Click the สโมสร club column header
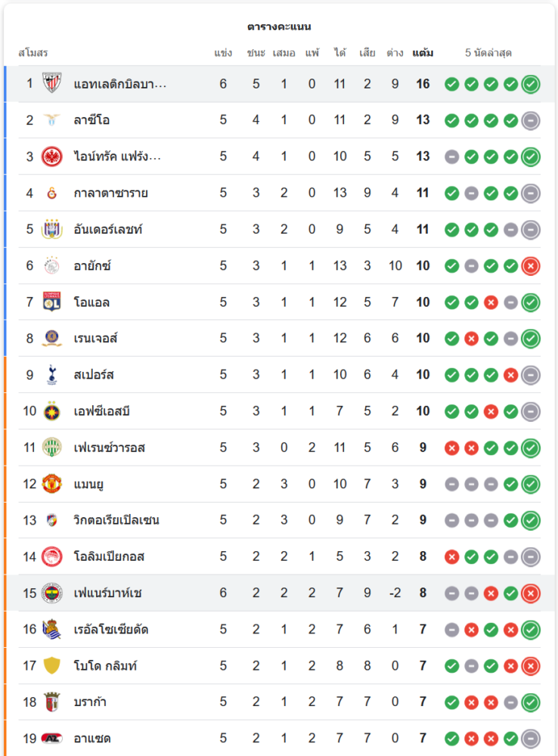 (x=33, y=53)
